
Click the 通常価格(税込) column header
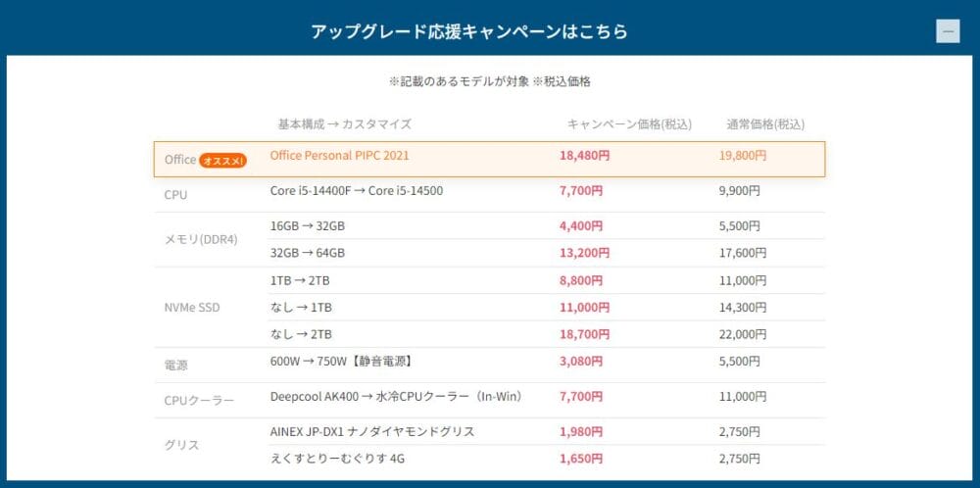765,124
